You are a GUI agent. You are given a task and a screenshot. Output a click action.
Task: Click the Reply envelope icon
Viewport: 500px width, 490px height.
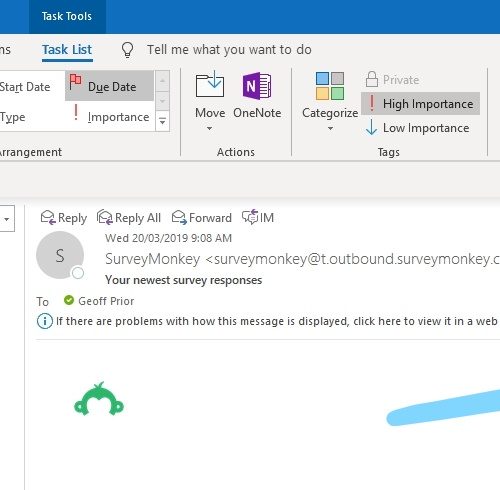pos(48,218)
